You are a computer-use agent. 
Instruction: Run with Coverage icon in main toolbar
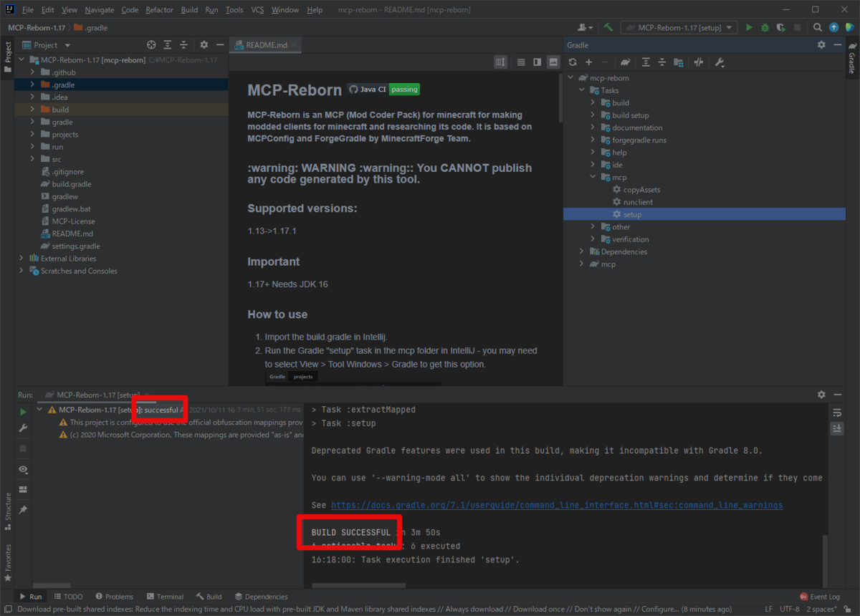tap(781, 27)
